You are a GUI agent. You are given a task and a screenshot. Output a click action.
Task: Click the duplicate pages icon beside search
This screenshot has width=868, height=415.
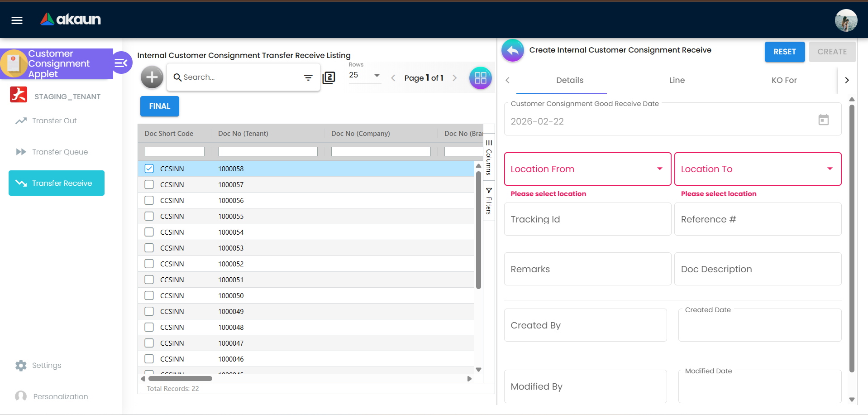tap(329, 77)
